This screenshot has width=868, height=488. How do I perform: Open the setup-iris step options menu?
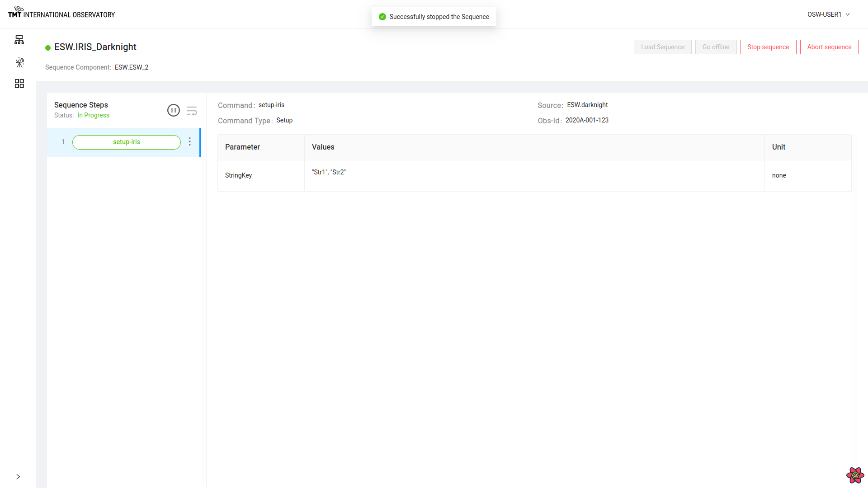[x=190, y=141]
